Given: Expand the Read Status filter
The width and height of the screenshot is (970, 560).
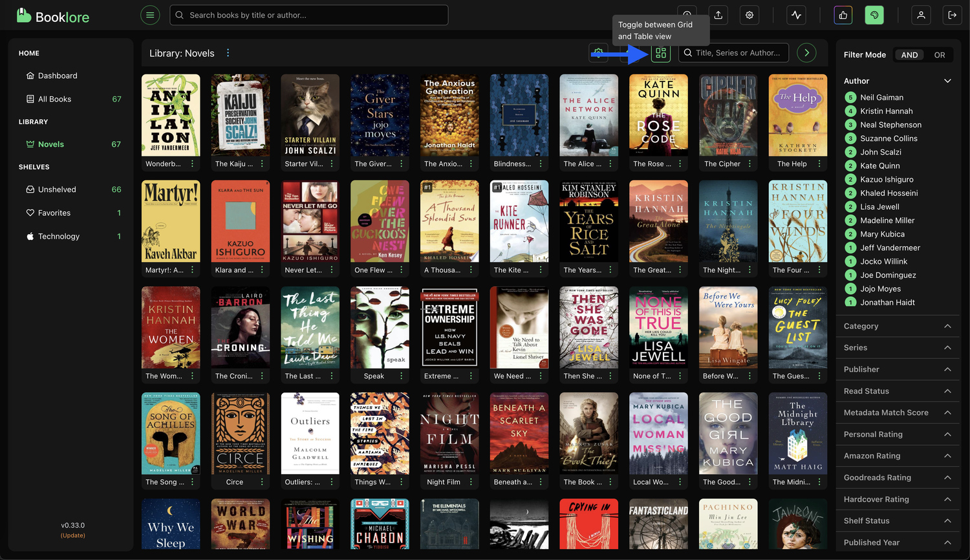Looking at the screenshot, I should click(x=947, y=391).
